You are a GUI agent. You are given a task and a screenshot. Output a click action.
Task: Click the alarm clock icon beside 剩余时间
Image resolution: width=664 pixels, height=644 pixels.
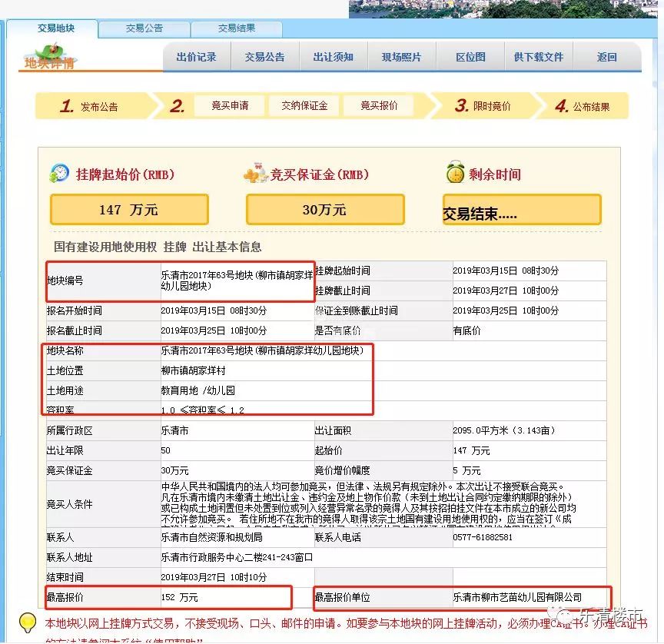pos(456,173)
